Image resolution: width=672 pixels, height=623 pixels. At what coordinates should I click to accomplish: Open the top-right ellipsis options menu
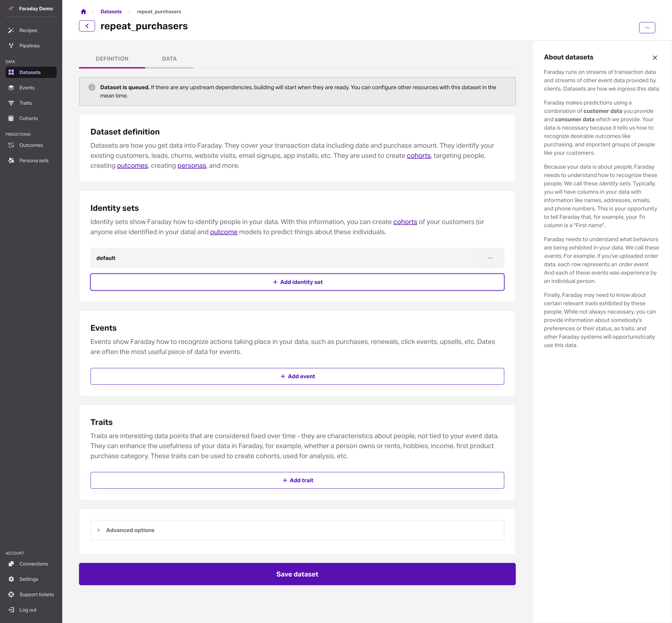click(647, 28)
